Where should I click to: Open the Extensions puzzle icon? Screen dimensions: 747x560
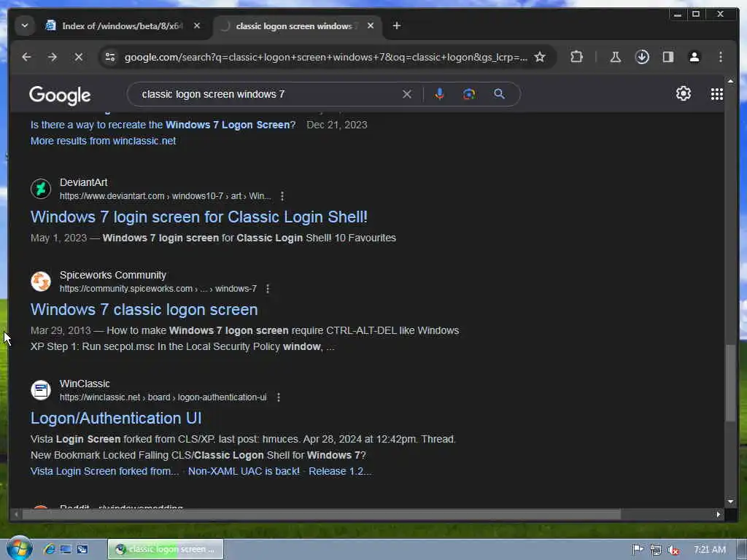576,57
